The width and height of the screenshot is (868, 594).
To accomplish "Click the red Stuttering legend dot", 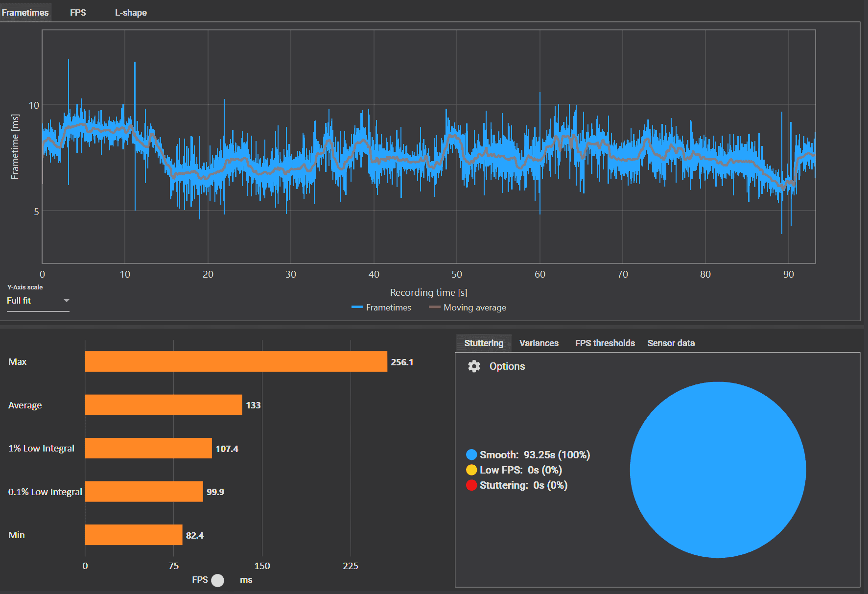I will click(471, 485).
